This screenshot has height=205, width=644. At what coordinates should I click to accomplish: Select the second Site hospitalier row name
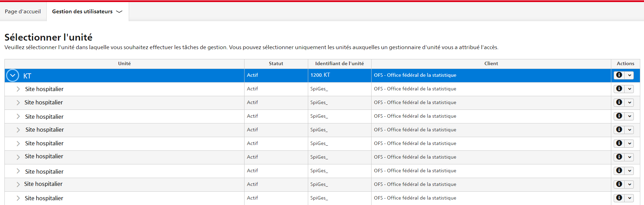pos(44,102)
